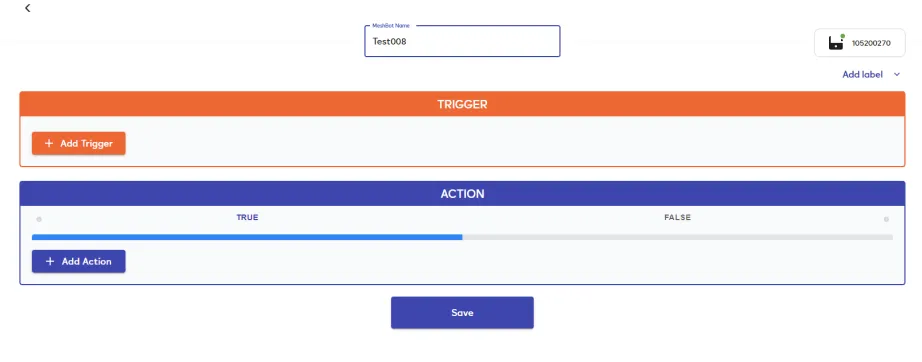This screenshot has width=922, height=362.
Task: Go back using the left arrow icon
Action: pyautogui.click(x=28, y=8)
